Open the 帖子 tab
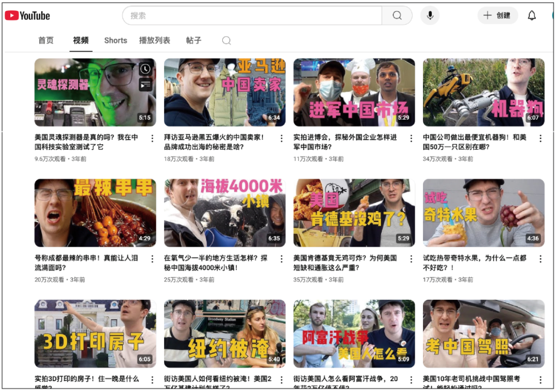This screenshot has height=392, width=557. [193, 41]
